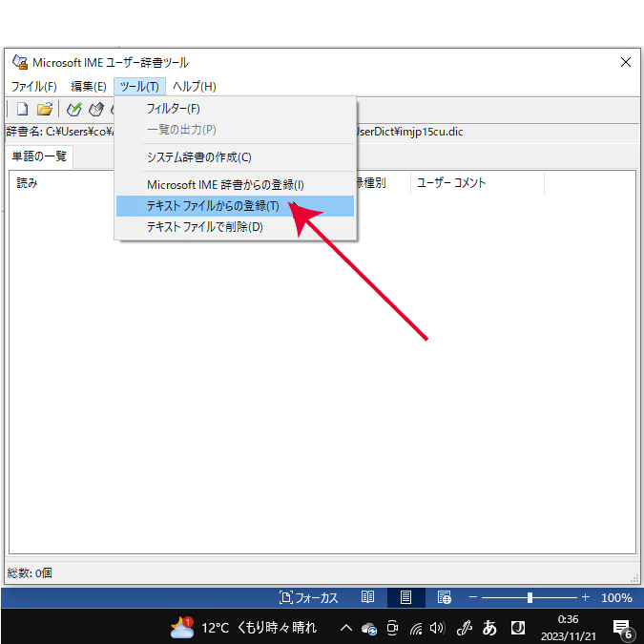Switch to Word read mode view icon
The image size is (644, 644).
367,597
